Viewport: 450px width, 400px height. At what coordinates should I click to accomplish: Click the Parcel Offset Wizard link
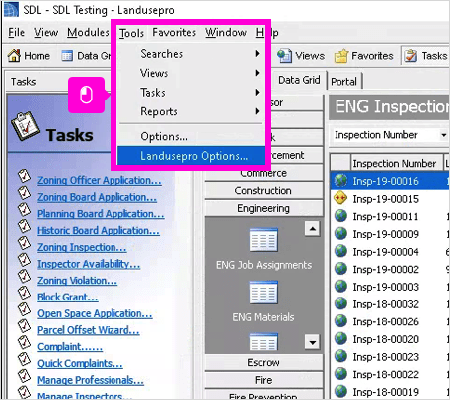point(88,330)
